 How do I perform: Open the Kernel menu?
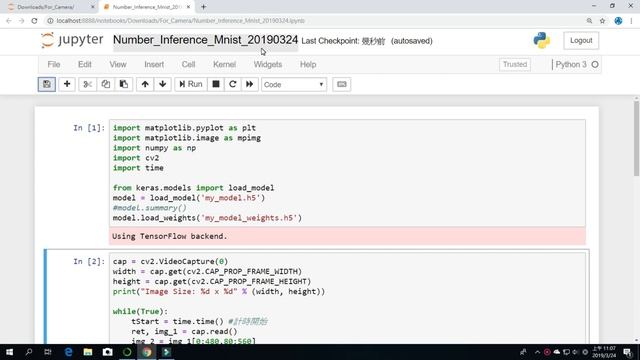pos(224,64)
